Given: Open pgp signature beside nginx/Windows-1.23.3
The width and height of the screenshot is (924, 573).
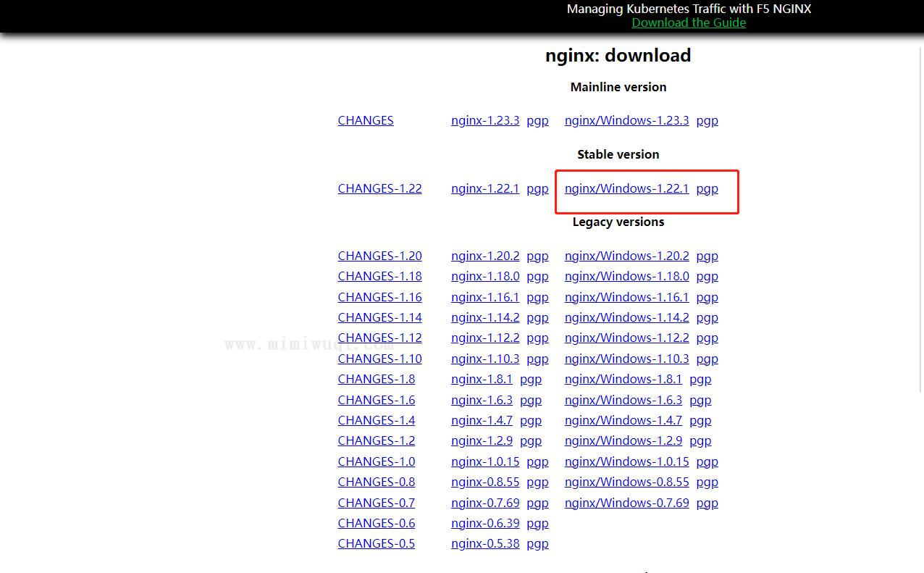Looking at the screenshot, I should coord(707,121).
